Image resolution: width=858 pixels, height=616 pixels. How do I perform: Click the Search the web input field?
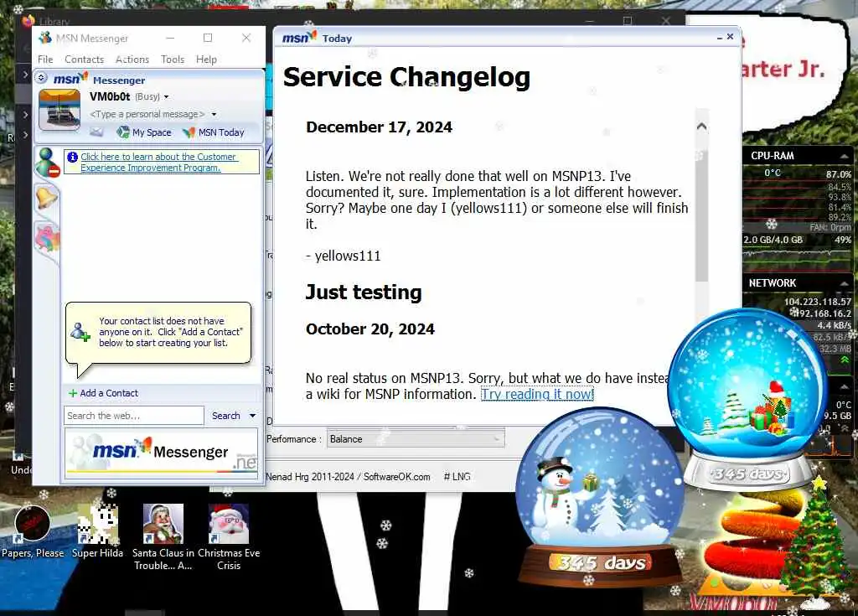pyautogui.click(x=133, y=416)
